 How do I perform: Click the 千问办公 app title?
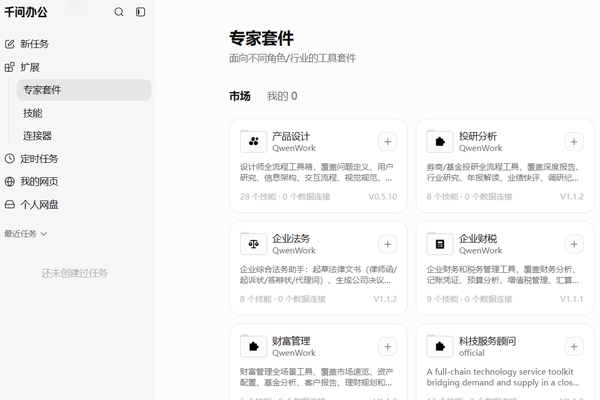pyautogui.click(x=26, y=12)
